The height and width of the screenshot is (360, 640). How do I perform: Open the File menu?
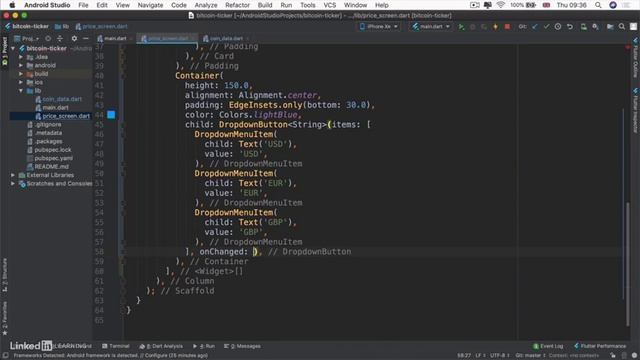point(83,5)
